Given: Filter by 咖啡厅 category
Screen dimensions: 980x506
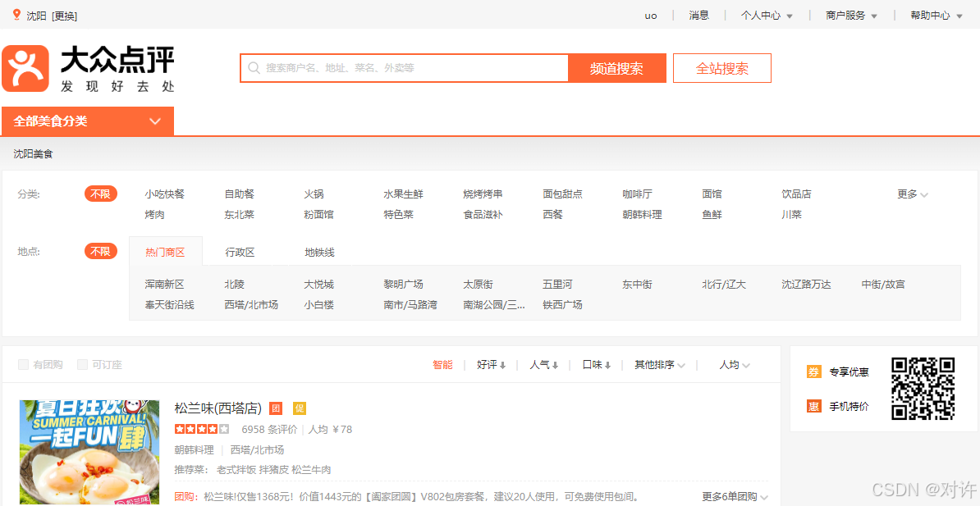Looking at the screenshot, I should click(x=637, y=194).
